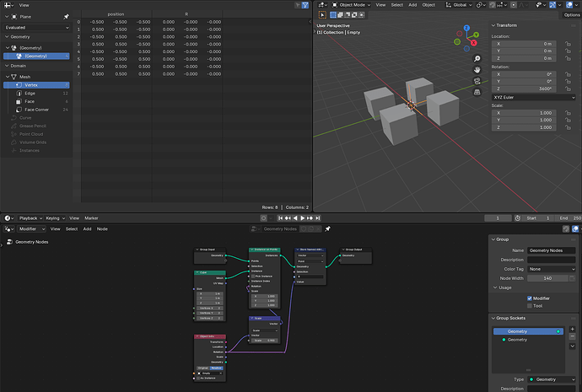
Task: Edit the Rotation Z 3600° field
Action: click(524, 89)
